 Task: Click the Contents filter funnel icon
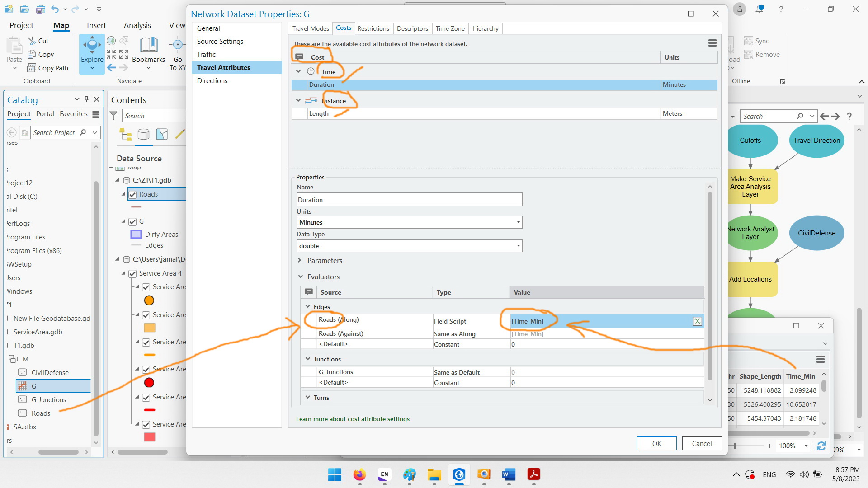114,116
